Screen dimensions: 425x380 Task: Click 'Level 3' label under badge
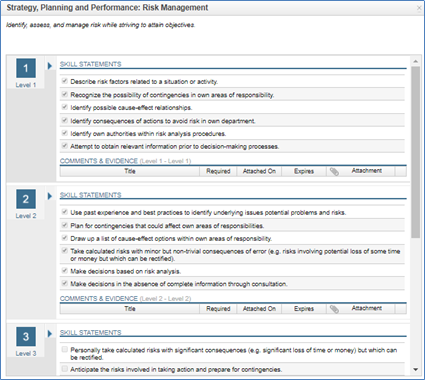click(x=26, y=354)
